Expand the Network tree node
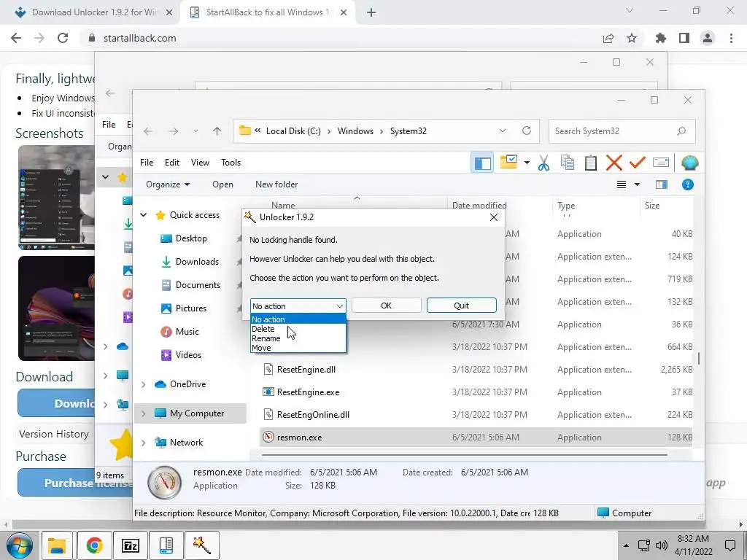Image resolution: width=747 pixels, height=560 pixels. pos(144,443)
